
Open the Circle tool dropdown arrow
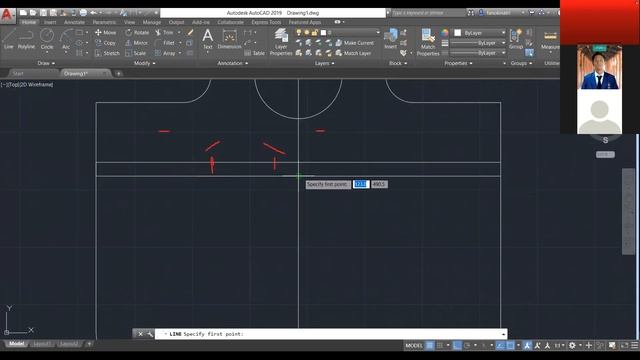point(47,52)
